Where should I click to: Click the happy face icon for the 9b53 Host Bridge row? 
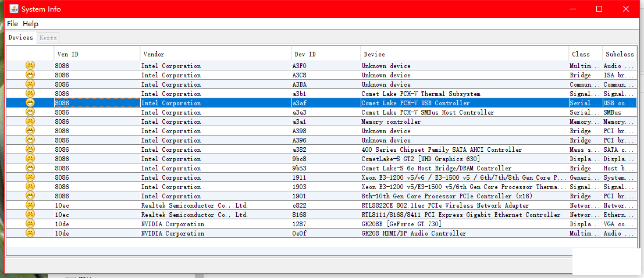pos(30,168)
